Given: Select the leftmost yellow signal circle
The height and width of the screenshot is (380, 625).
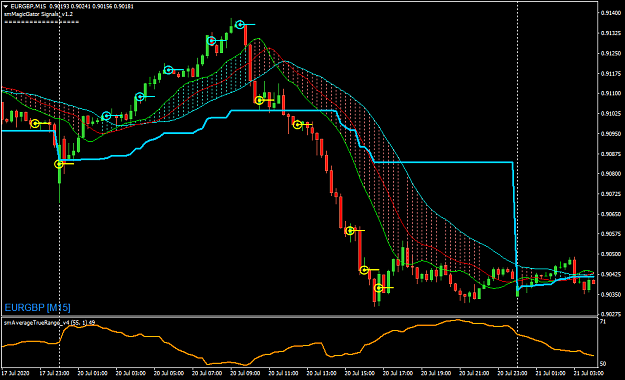Looking at the screenshot, I should coord(35,124).
